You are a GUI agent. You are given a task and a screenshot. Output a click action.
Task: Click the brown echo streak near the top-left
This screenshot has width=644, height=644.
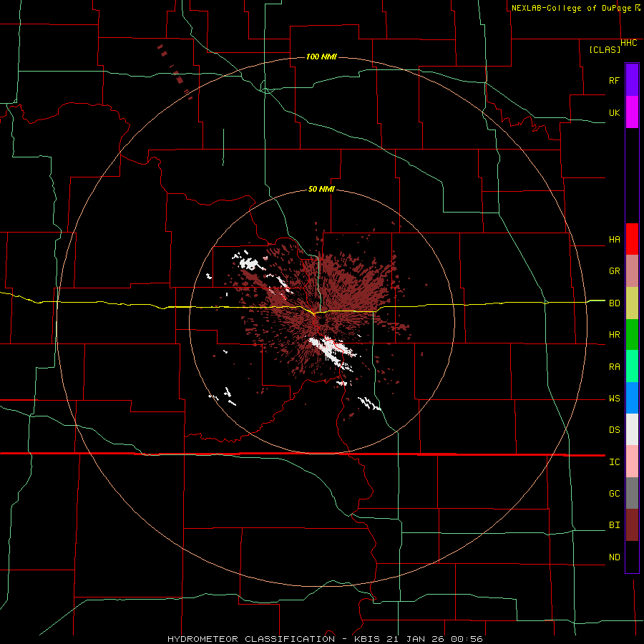tap(175, 72)
